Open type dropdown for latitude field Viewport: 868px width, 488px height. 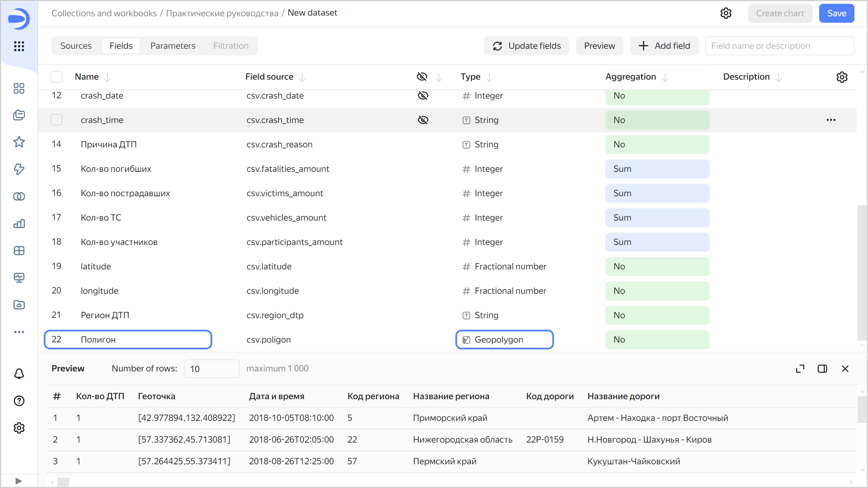(x=505, y=266)
